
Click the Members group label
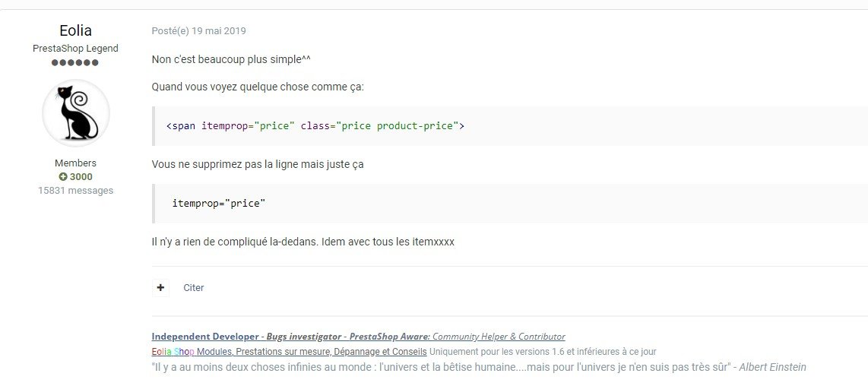pos(75,163)
